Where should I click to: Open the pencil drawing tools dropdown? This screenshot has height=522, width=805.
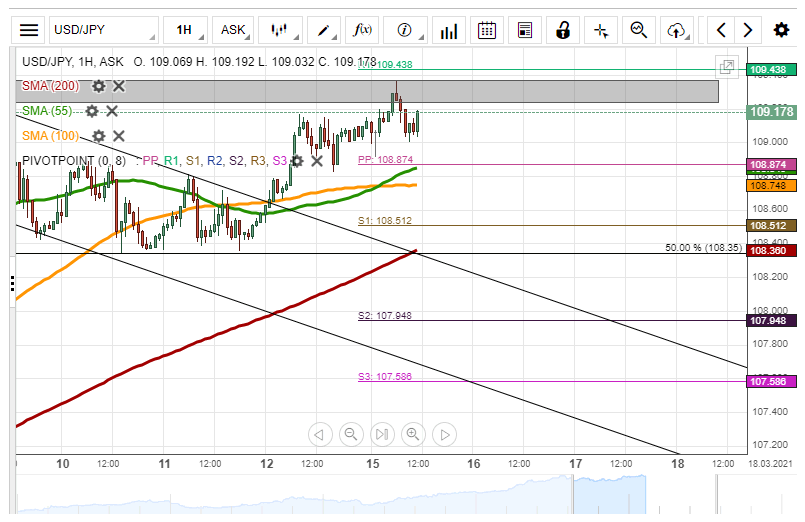(x=324, y=30)
